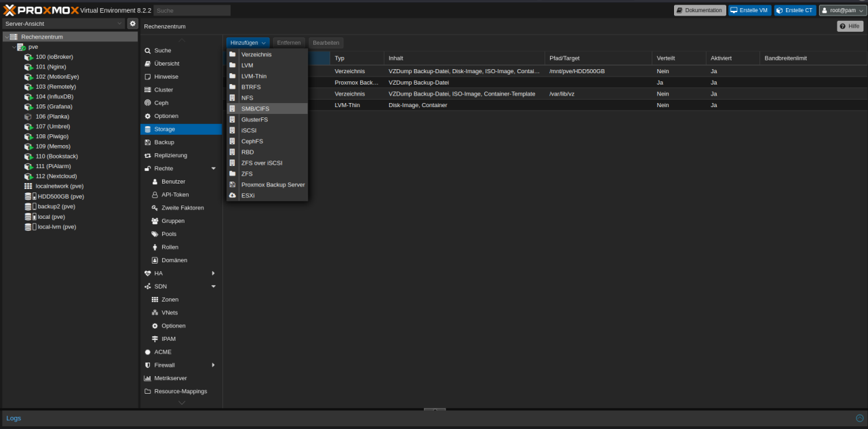This screenshot has height=429, width=868.
Task: Click the Hinzufügen dropdown button
Action: click(x=248, y=43)
